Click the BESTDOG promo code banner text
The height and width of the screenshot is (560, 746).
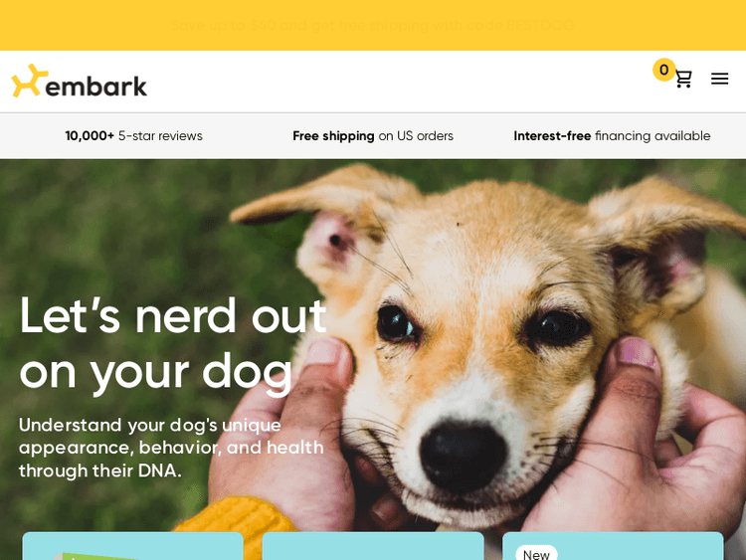pyautogui.click(x=373, y=25)
